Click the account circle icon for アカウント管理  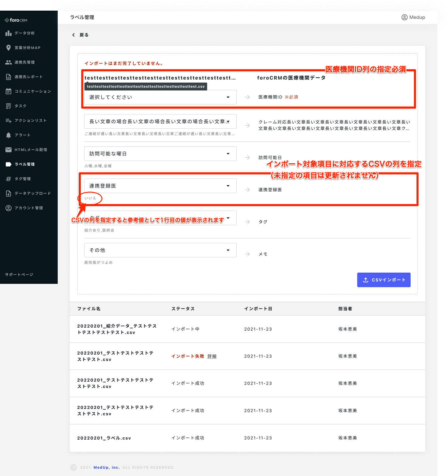click(x=9, y=208)
